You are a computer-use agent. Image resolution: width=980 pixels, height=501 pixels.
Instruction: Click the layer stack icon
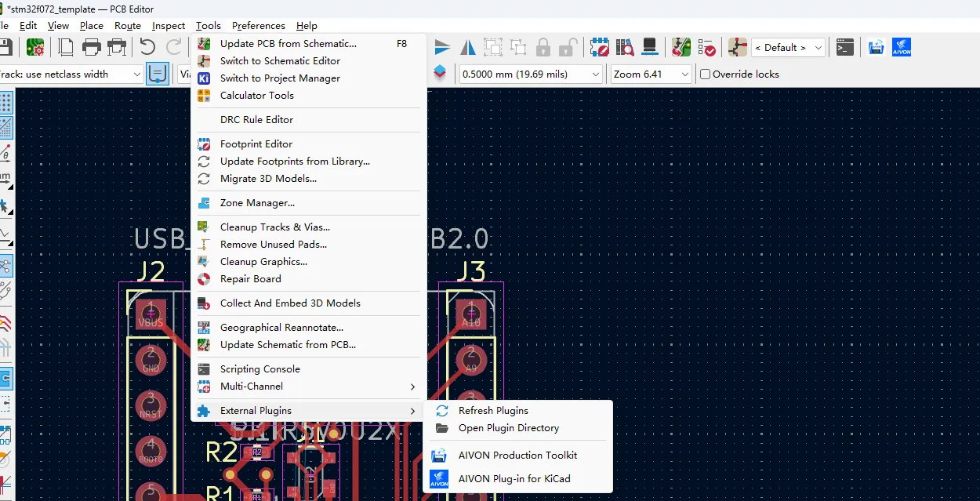click(x=440, y=74)
